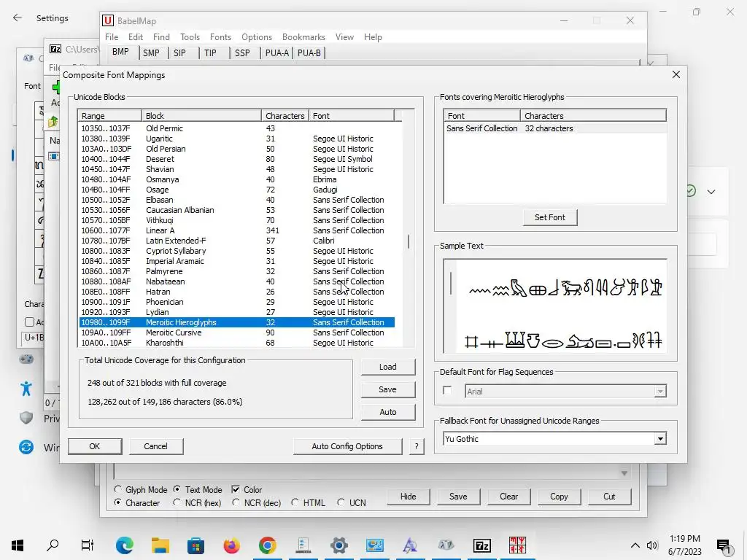Open BabelMap Find menu
This screenshot has height=560, width=747.
pos(161,36)
